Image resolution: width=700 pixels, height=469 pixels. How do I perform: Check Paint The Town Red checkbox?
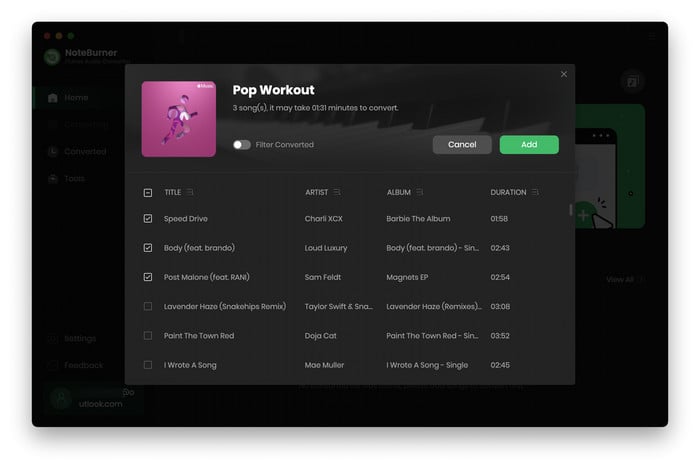[148, 336]
